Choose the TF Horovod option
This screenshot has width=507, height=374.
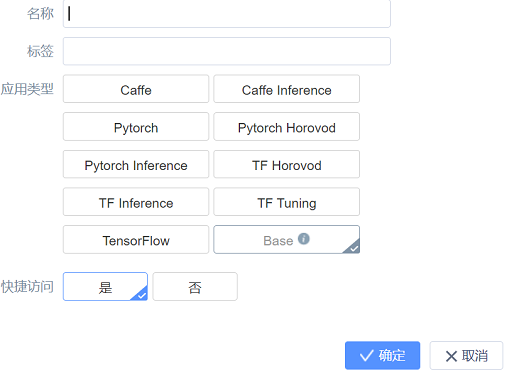287,164
